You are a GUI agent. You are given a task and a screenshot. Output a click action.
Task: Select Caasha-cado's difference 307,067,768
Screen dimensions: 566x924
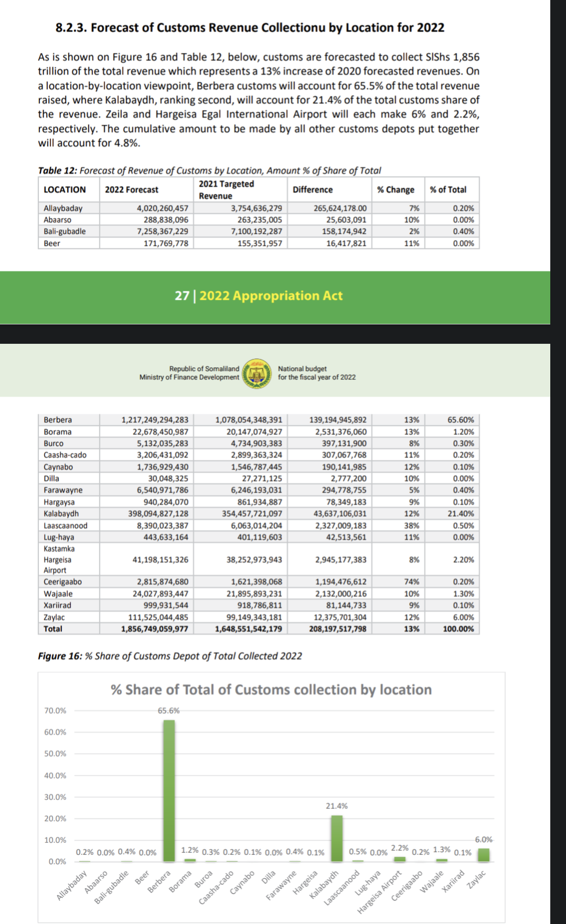pos(344,455)
